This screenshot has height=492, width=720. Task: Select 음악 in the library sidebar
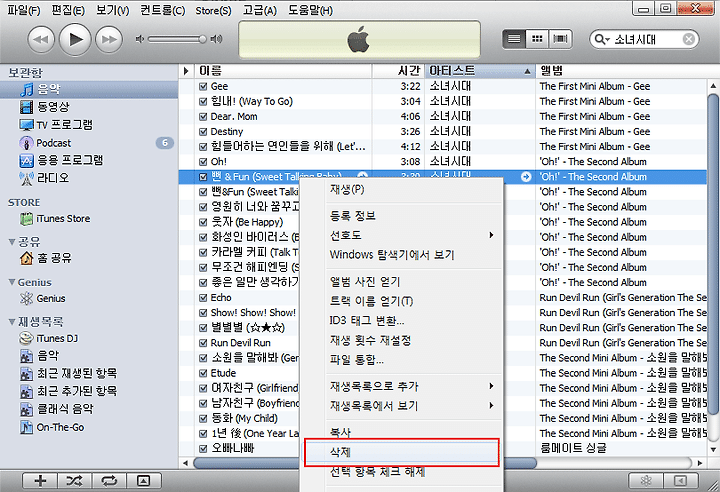pos(89,89)
